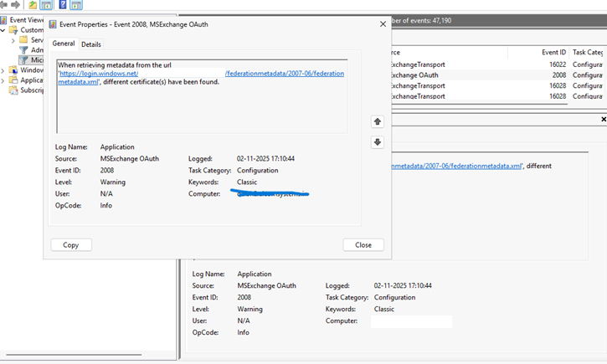Click the 'Classic' Keywords value in the dialog

click(x=247, y=182)
